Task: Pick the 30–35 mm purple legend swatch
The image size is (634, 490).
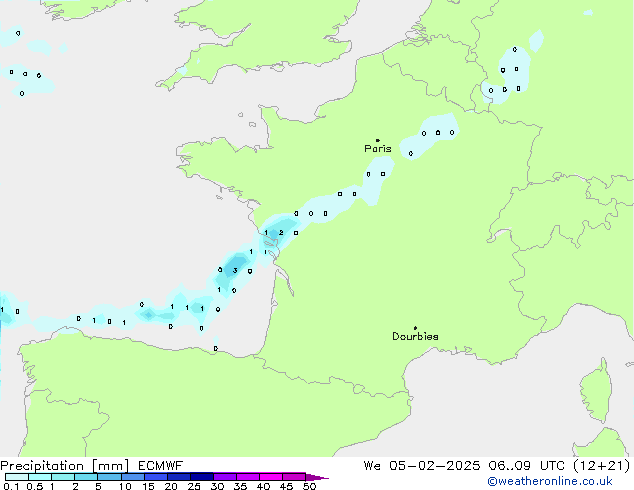Action: click(x=224, y=477)
